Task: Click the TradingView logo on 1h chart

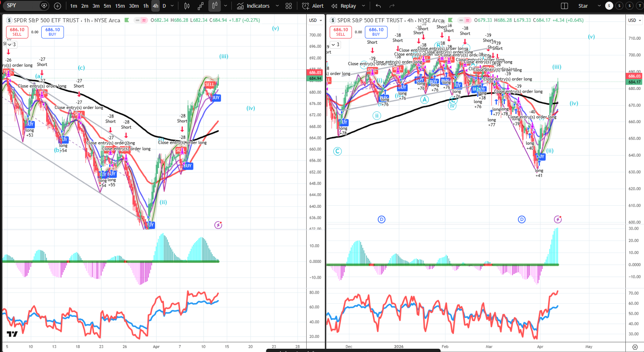Action: tap(12, 334)
